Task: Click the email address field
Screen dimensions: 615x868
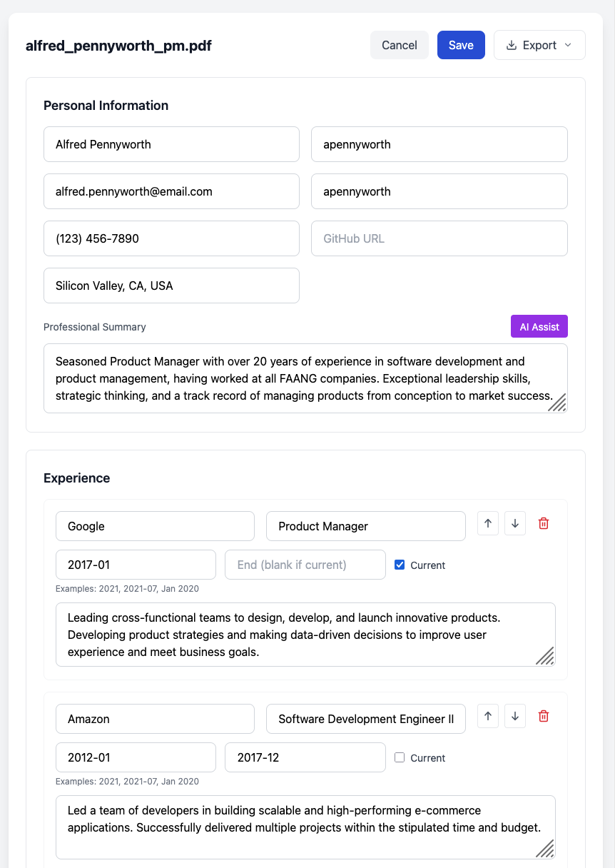Action: pos(171,191)
